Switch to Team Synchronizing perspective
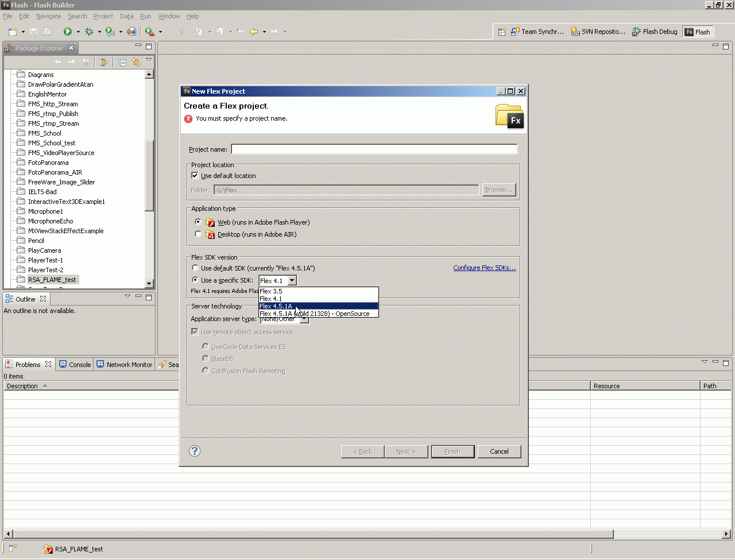 538,32
